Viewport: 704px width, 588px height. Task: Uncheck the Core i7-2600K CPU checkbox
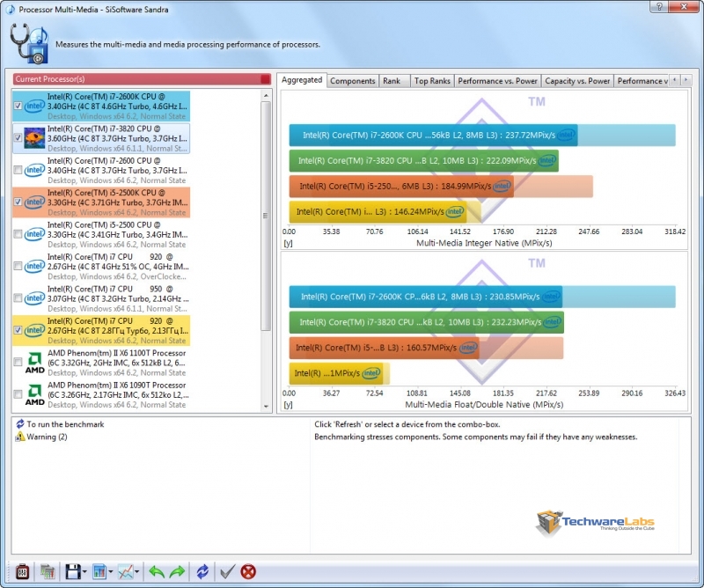(x=18, y=106)
